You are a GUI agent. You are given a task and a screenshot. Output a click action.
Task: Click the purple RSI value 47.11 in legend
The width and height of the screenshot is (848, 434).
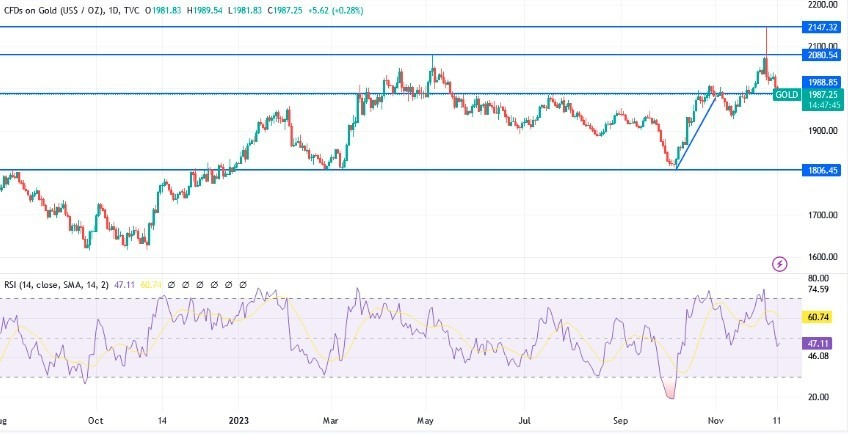coord(124,285)
